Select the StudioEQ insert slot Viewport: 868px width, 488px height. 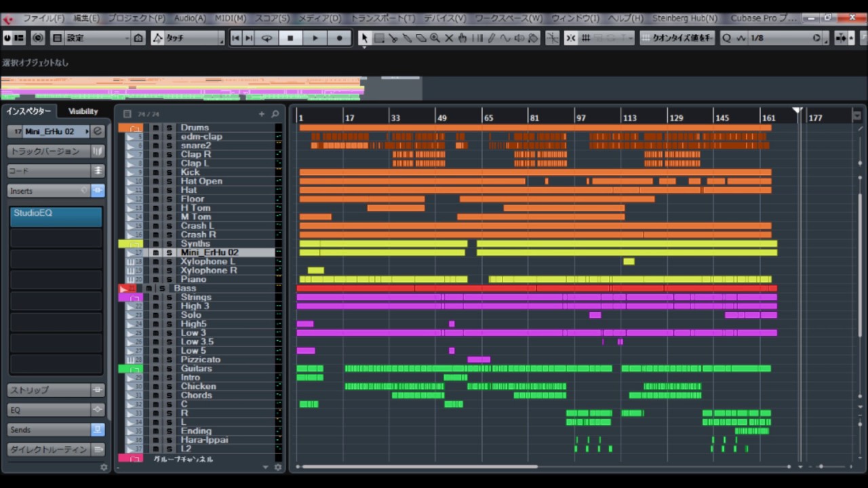[x=56, y=217]
